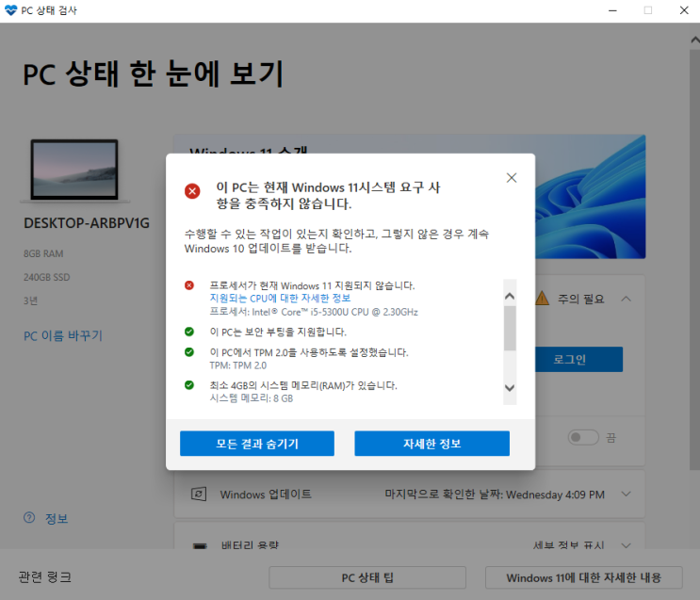This screenshot has height=600, width=700.
Task: Expand the Windows 업데이트 row chevron
Action: [627, 495]
